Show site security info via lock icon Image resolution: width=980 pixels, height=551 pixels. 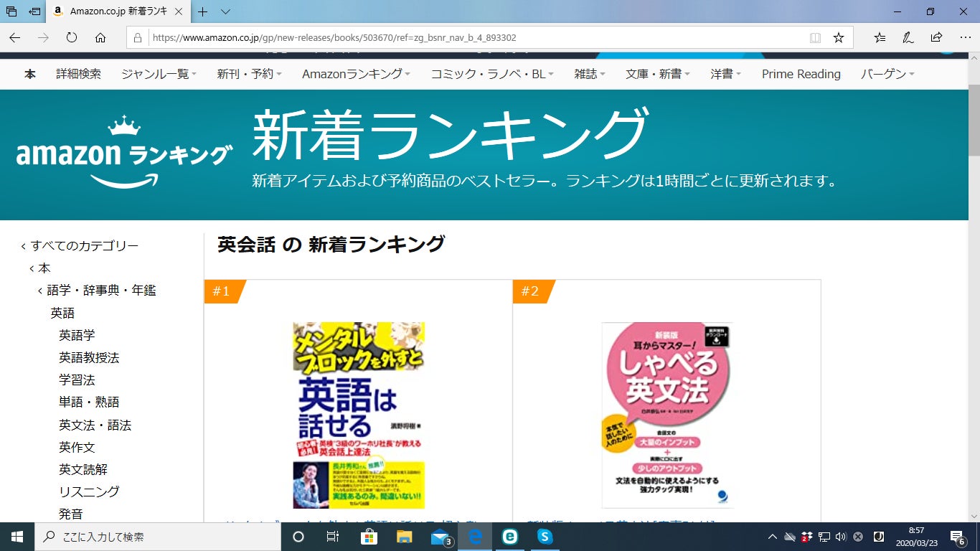138,38
